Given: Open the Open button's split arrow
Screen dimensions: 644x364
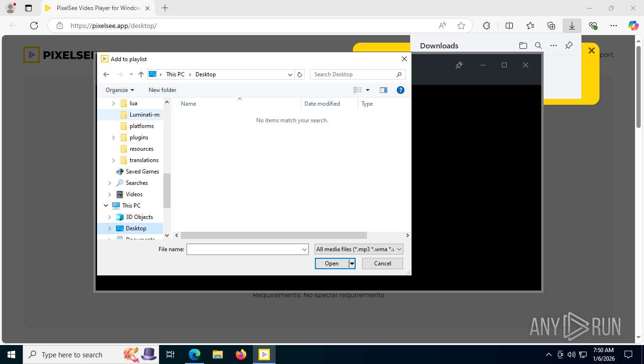Looking at the screenshot, I should tap(352, 264).
